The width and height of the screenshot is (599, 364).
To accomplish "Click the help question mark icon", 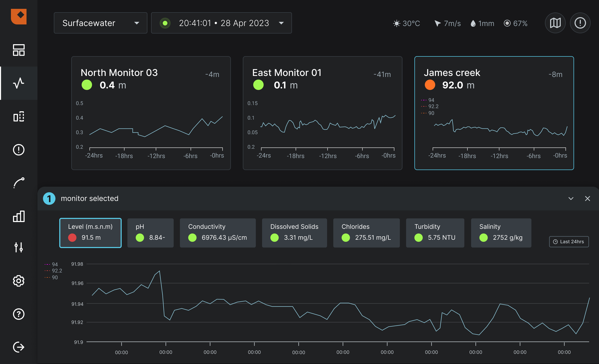I will click(x=19, y=314).
